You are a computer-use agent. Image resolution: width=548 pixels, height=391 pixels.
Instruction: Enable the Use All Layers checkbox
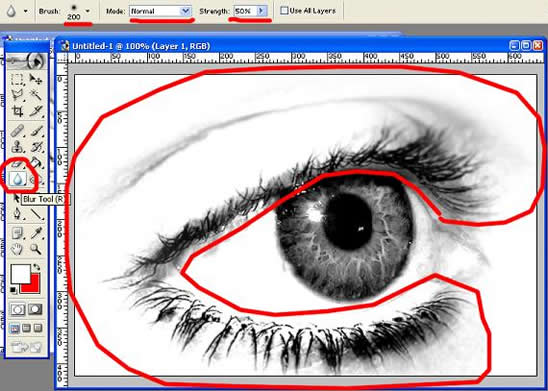pos(284,10)
